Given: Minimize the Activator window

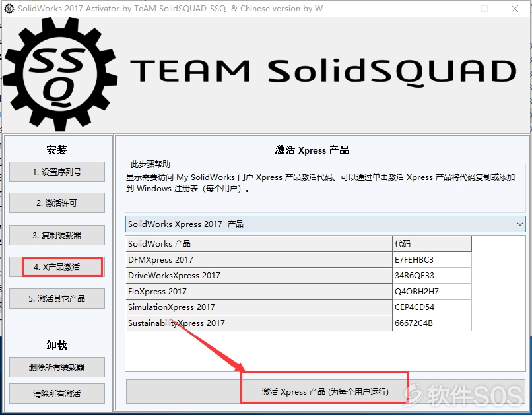Looking at the screenshot, I should [455, 9].
